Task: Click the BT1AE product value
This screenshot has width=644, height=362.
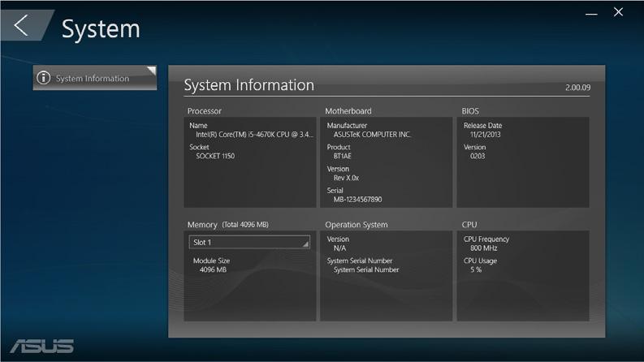Action: click(342, 156)
